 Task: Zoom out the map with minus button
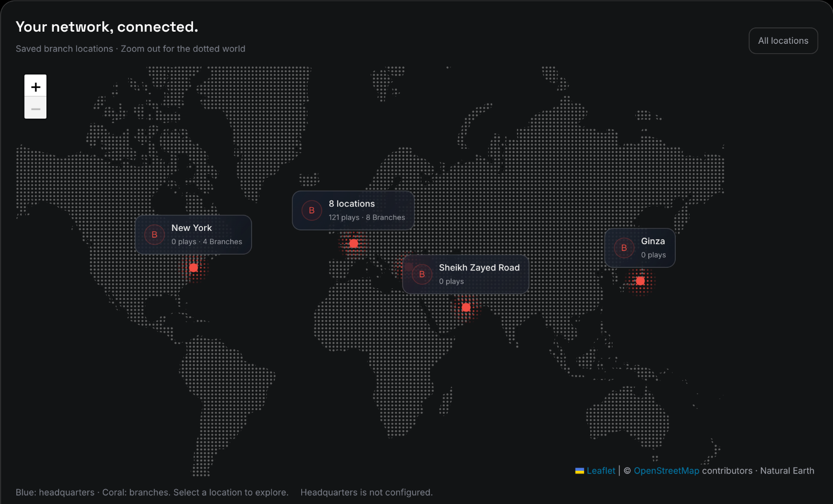(35, 108)
